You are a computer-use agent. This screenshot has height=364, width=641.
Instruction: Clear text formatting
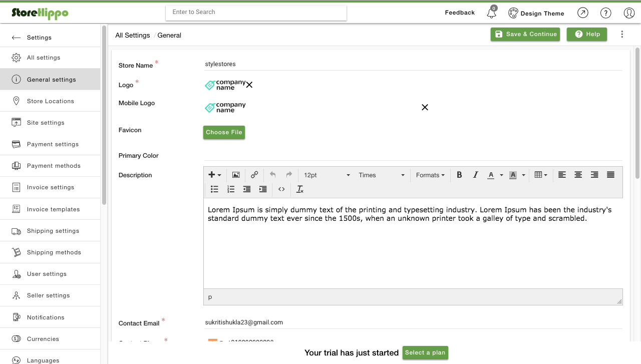[300, 189]
